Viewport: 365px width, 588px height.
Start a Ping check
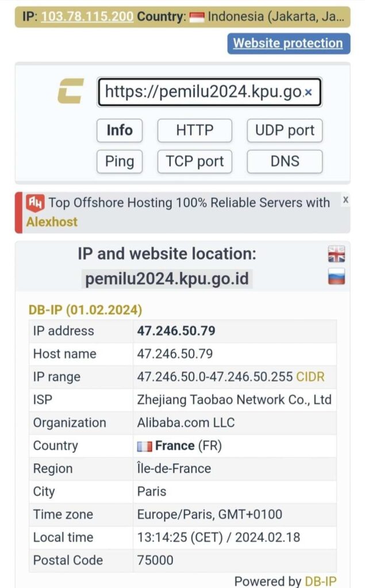pyautogui.click(x=120, y=161)
